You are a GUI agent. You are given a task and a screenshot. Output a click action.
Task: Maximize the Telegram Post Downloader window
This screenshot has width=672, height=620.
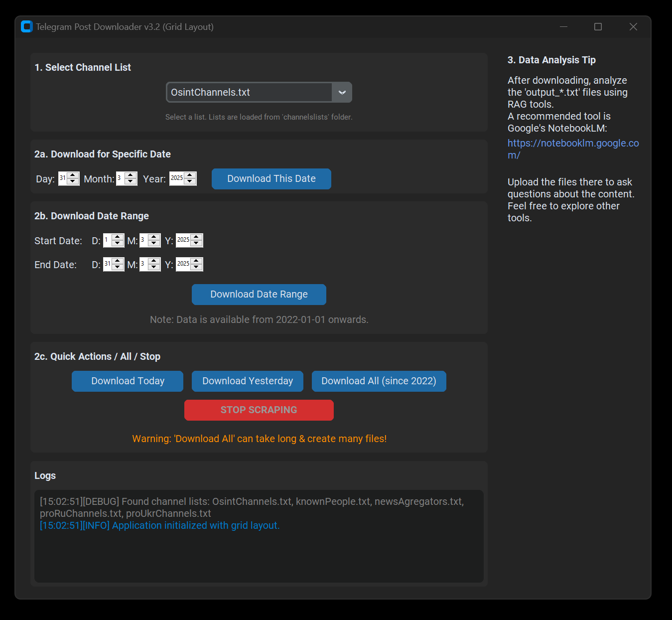click(x=598, y=26)
